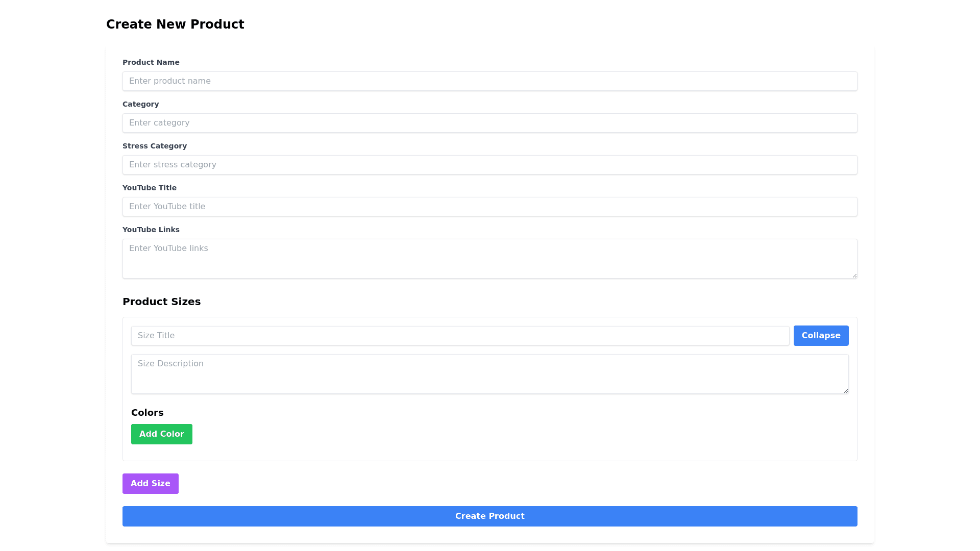
Task: Click the Colors section heading
Action: tap(148, 413)
